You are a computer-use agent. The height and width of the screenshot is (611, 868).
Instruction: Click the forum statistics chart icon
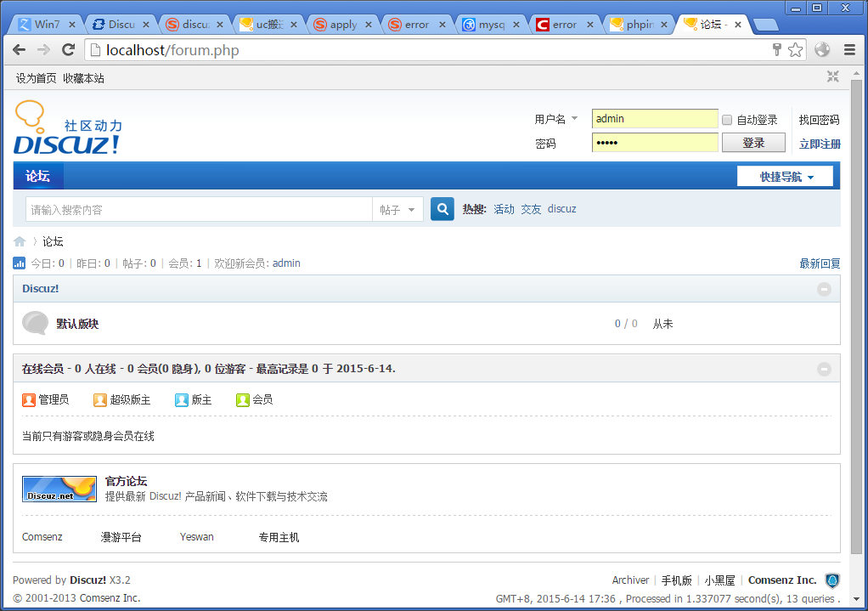point(20,263)
